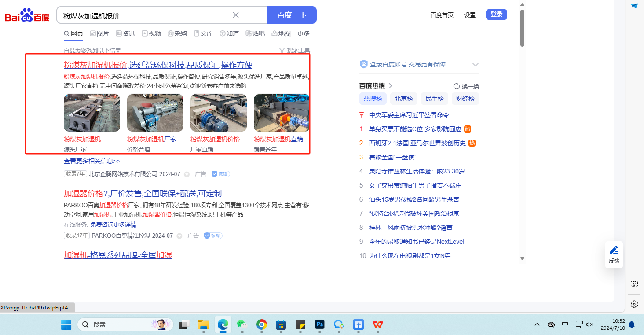
Task: Open Photoshop from the taskbar
Action: tap(320, 325)
